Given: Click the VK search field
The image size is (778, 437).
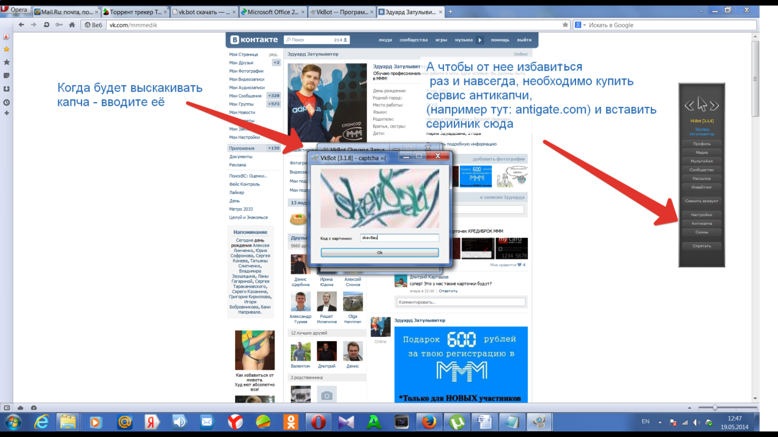Looking at the screenshot, I should (x=317, y=40).
